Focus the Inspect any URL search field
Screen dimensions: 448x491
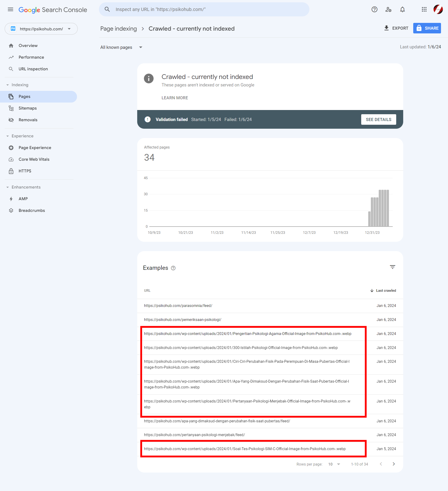click(x=204, y=10)
